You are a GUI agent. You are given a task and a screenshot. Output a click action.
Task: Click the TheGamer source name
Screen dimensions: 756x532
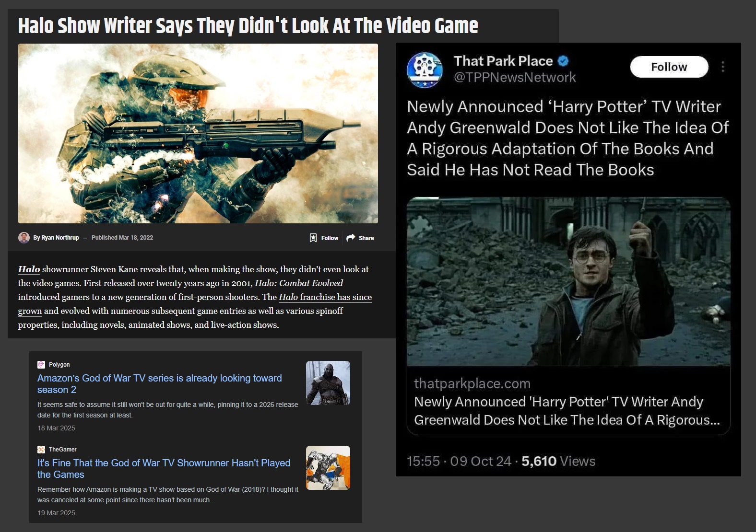[x=63, y=450]
